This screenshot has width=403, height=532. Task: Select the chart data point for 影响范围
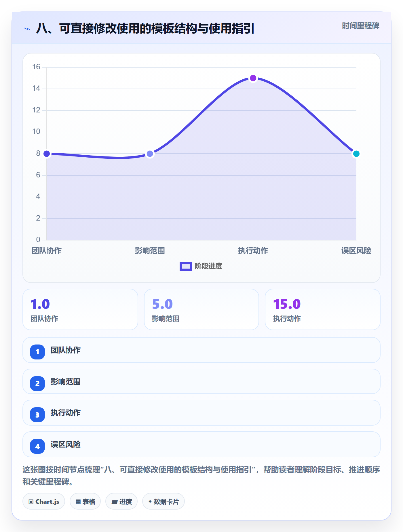point(150,154)
